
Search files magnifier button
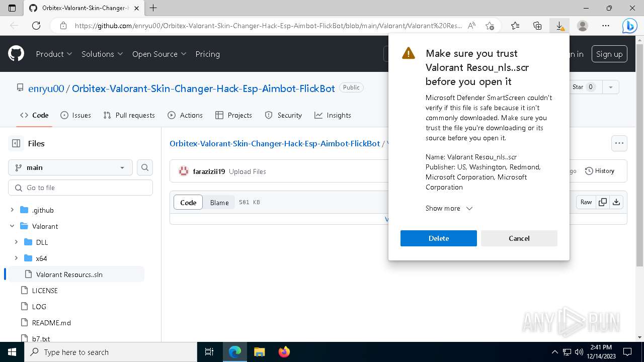145,167
